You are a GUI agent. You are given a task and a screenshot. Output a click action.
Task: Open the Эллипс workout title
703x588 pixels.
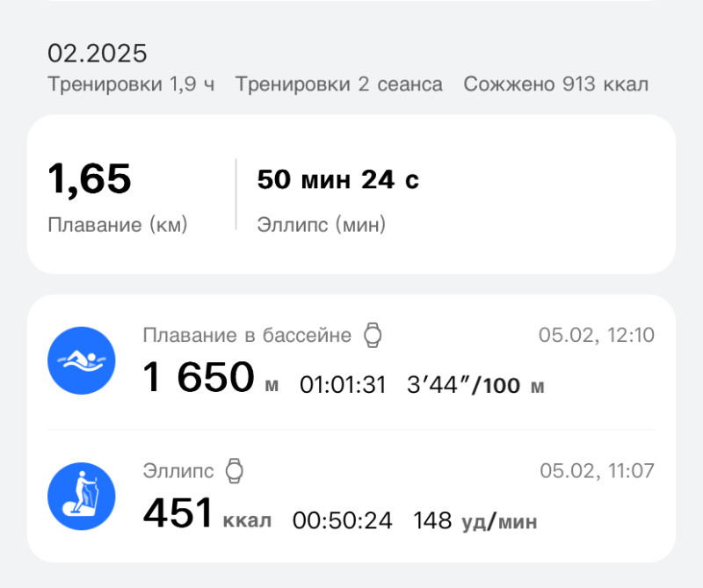point(178,470)
